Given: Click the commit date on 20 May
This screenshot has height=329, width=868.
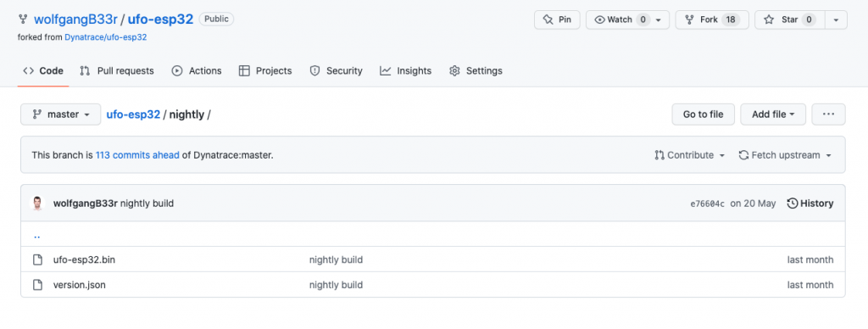Looking at the screenshot, I should (753, 204).
